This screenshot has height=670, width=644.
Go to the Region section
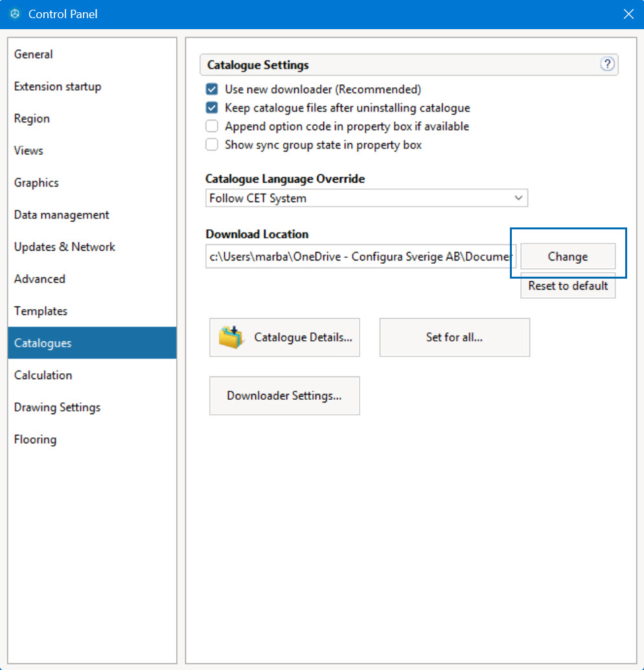(92, 119)
